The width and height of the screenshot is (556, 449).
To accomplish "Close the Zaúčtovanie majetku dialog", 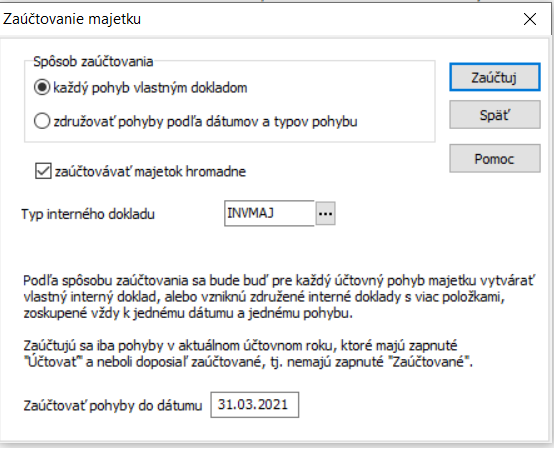I will 530,19.
